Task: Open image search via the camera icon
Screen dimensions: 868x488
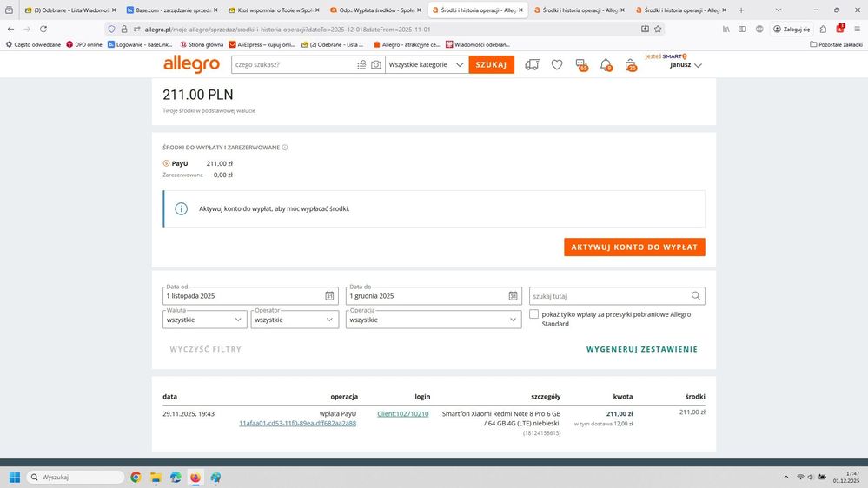Action: pos(376,65)
